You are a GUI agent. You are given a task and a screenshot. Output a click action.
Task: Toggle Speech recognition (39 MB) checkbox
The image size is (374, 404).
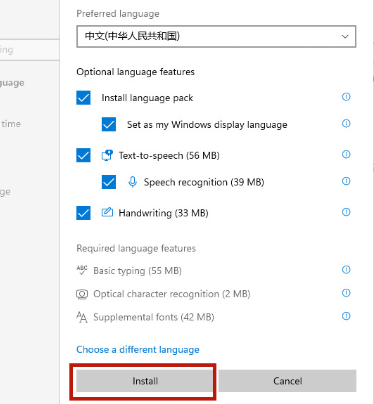click(109, 182)
